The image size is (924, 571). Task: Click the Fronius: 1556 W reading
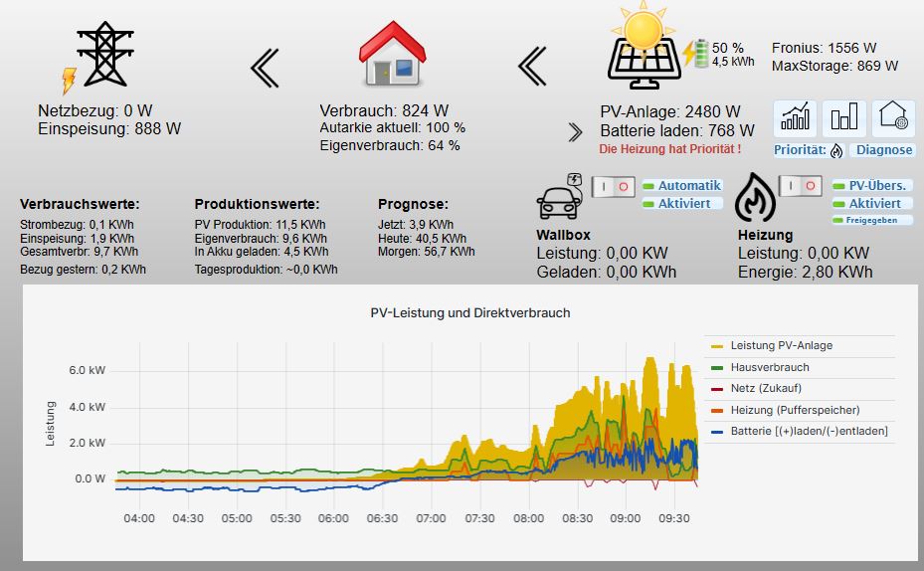pyautogui.click(x=824, y=49)
